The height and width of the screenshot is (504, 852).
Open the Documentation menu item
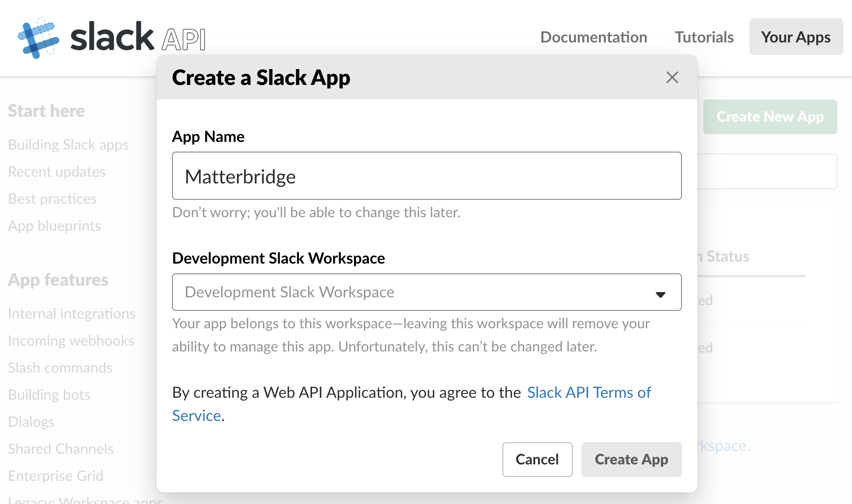[x=593, y=37]
